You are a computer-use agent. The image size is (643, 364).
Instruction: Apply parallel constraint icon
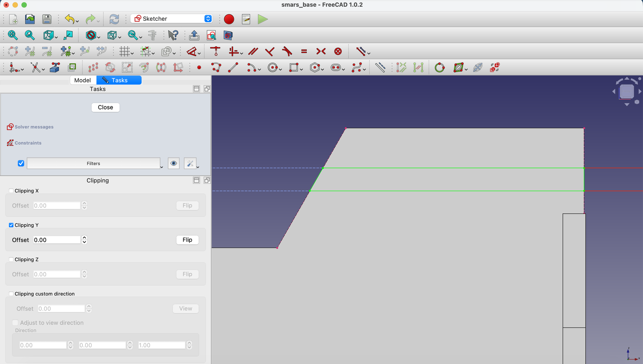[253, 51]
